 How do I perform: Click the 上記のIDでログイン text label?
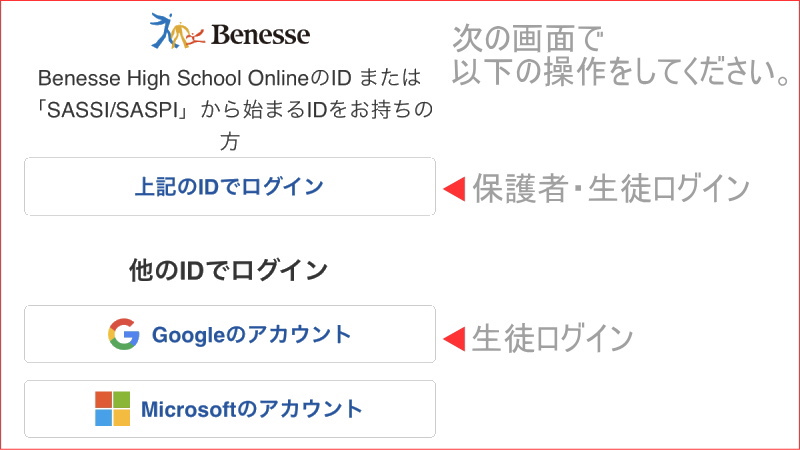(229, 187)
